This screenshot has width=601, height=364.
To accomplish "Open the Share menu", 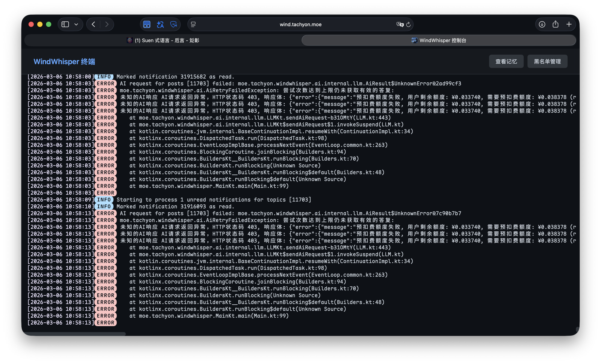I will (555, 24).
